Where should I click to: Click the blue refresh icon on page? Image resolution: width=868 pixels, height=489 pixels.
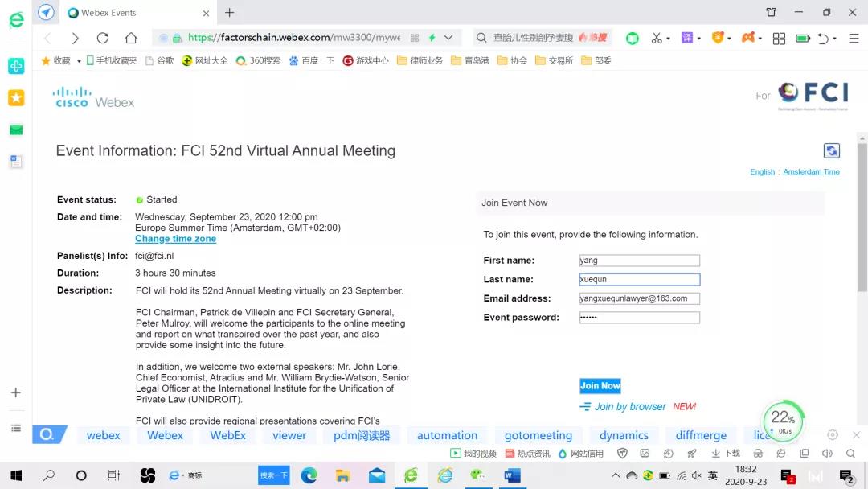point(832,150)
